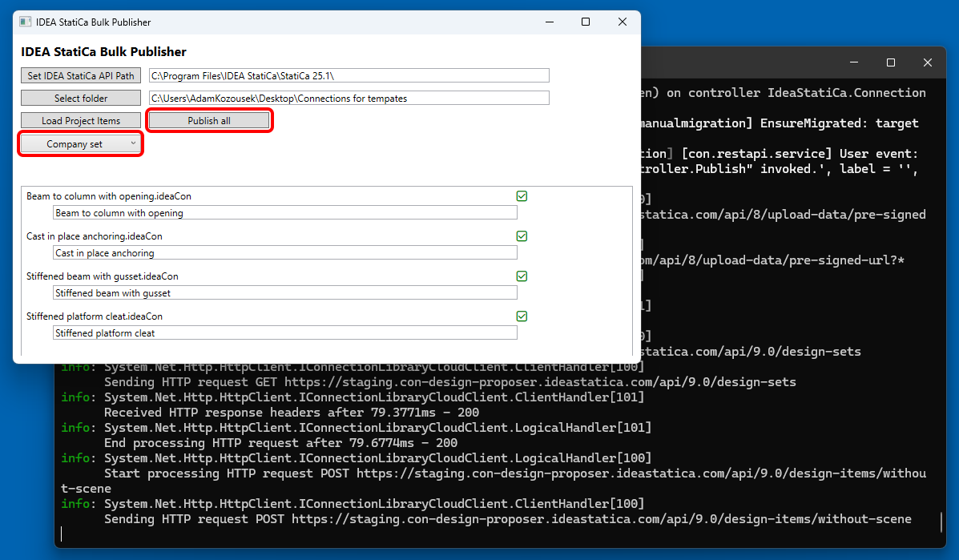Start publishing with the Publish all button
Screen dimensions: 959x560
pyautogui.click(x=209, y=121)
